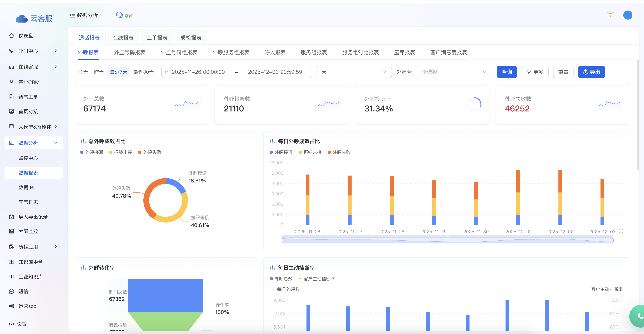Click the wifi signal status icon

coord(610,15)
